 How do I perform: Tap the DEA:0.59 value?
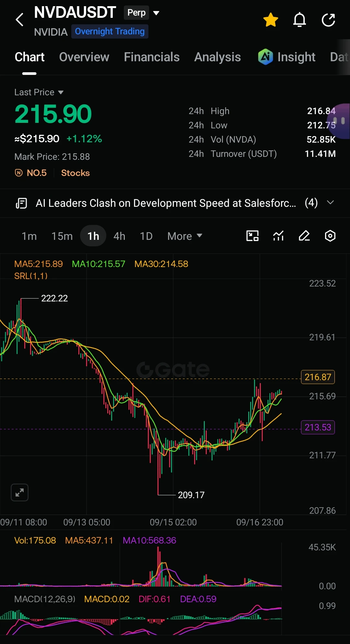(198, 599)
